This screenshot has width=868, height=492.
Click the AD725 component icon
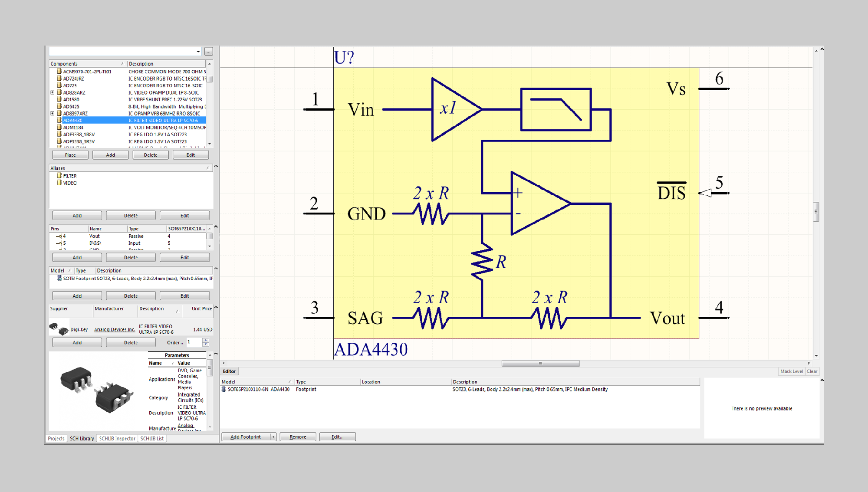(x=59, y=85)
